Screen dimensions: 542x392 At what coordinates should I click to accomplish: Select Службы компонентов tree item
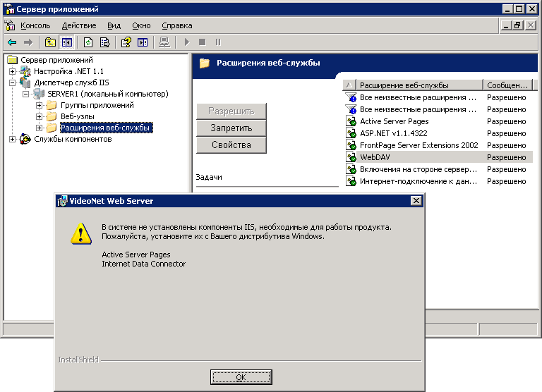pyautogui.click(x=73, y=139)
